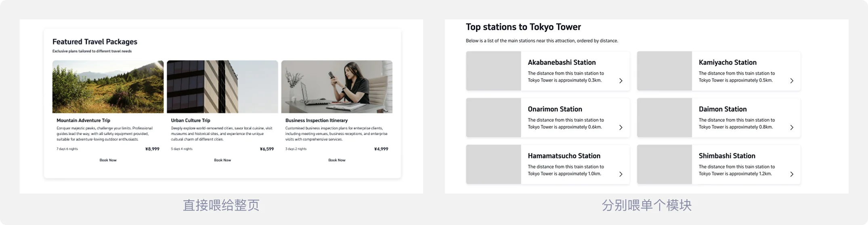The width and height of the screenshot is (868, 225).
Task: Click the ¥6,599 price
Action: (267, 149)
